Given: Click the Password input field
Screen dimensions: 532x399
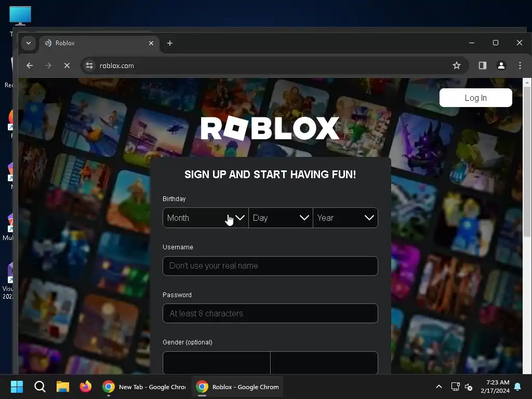Looking at the screenshot, I should pos(270,313).
